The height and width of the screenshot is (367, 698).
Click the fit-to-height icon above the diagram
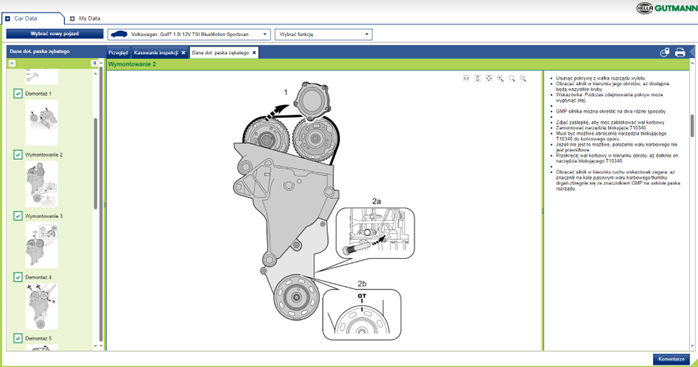click(x=477, y=78)
